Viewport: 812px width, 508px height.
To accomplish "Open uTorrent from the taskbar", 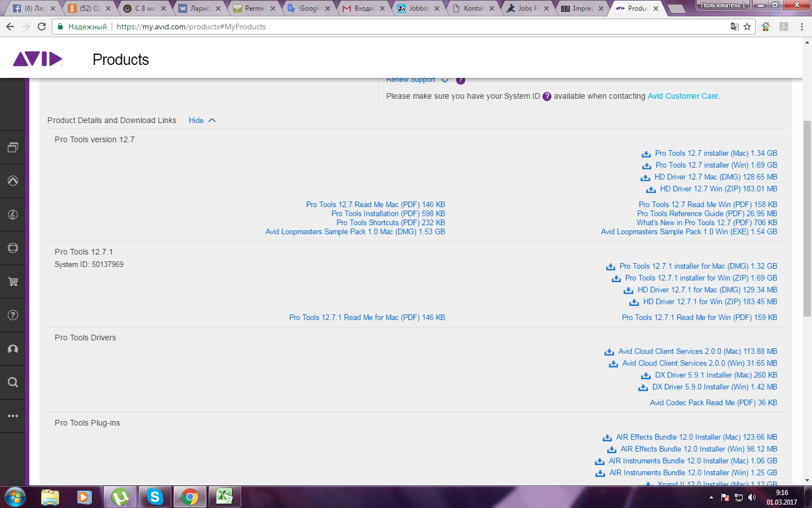I will tap(120, 497).
